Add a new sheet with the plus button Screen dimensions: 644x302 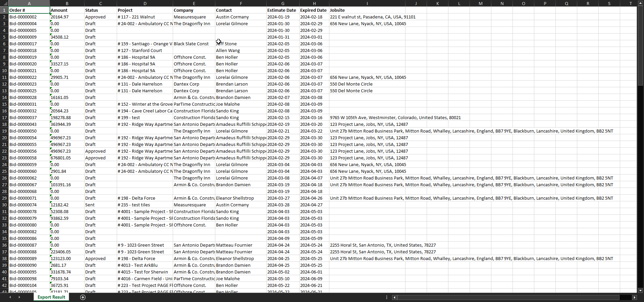tap(83, 297)
